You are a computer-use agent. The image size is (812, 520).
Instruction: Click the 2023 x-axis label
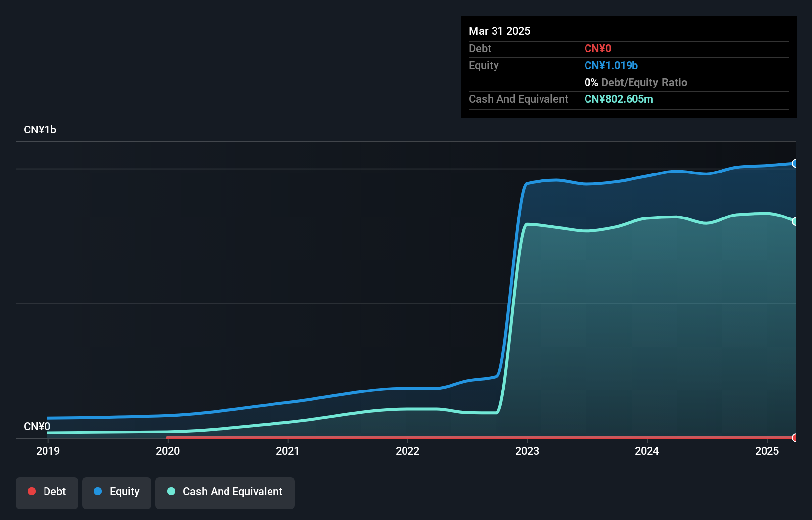pyautogui.click(x=527, y=451)
